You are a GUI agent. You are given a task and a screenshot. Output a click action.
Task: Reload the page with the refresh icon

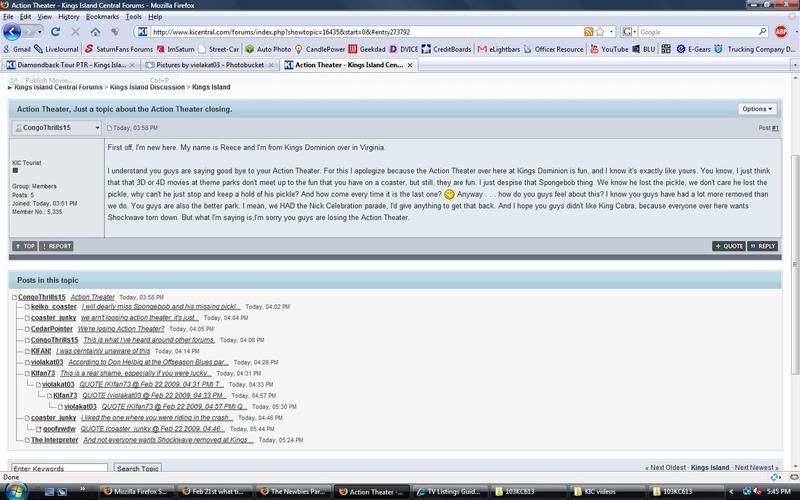56,32
